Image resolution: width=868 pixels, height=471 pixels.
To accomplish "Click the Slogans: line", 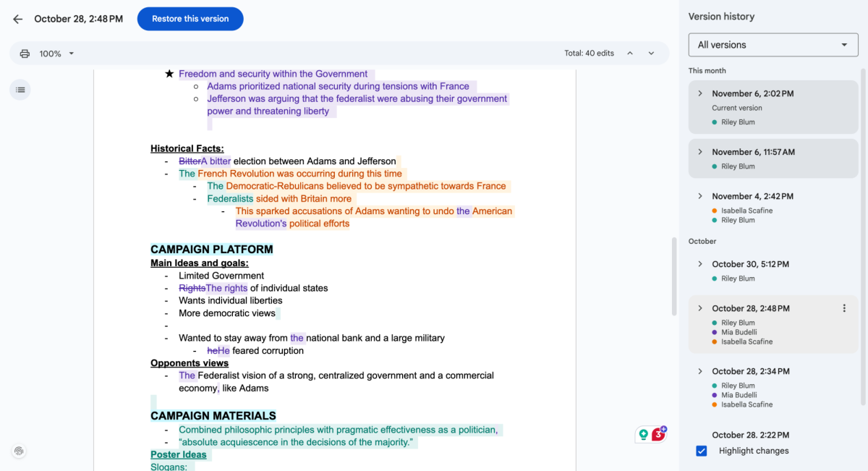I will click(169, 467).
